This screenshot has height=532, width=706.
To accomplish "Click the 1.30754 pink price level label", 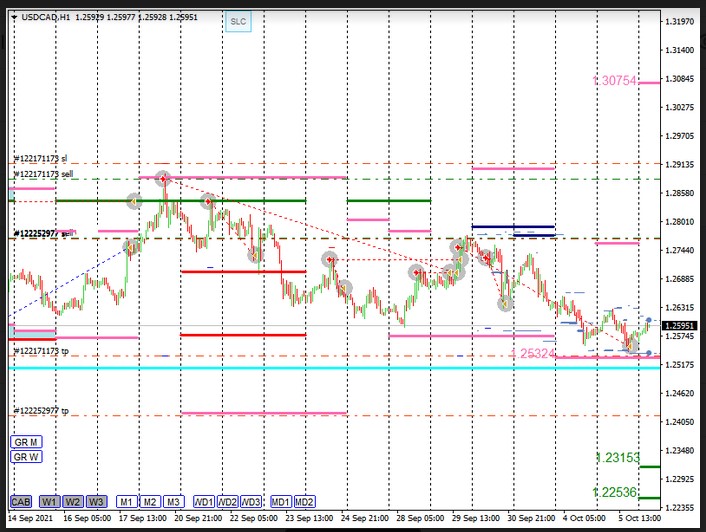I will click(613, 81).
